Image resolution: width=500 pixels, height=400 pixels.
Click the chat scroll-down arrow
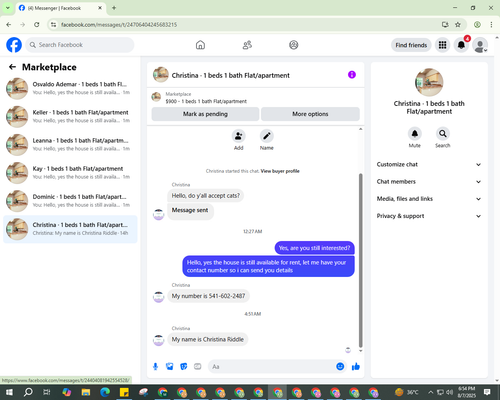[360, 351]
